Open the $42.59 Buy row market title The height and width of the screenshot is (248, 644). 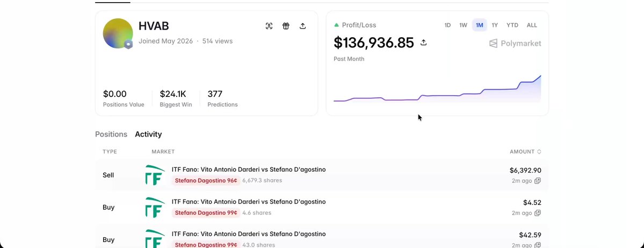249,233
